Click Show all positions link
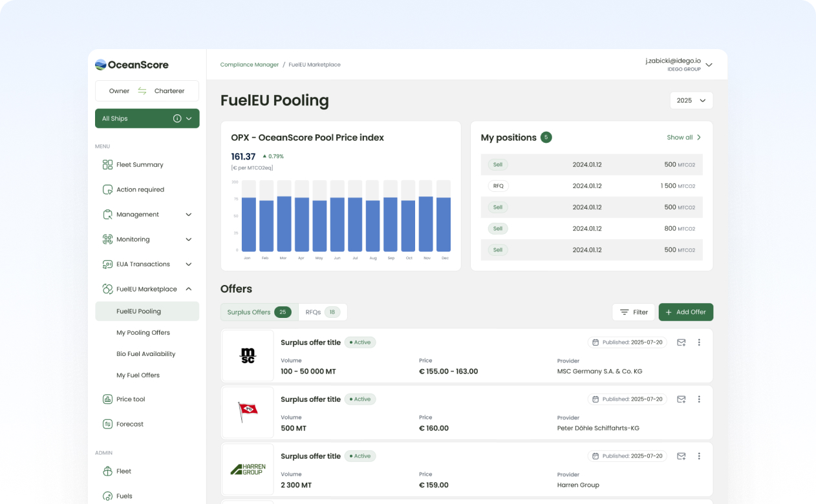Viewport: 816px width, 504px height. point(683,138)
